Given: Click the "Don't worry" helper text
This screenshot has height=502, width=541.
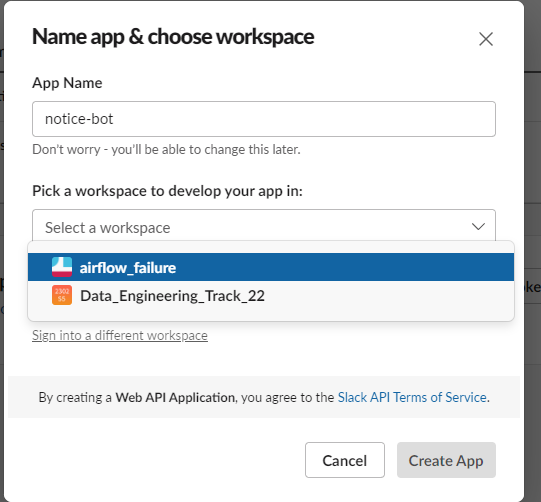Looking at the screenshot, I should (166, 149).
